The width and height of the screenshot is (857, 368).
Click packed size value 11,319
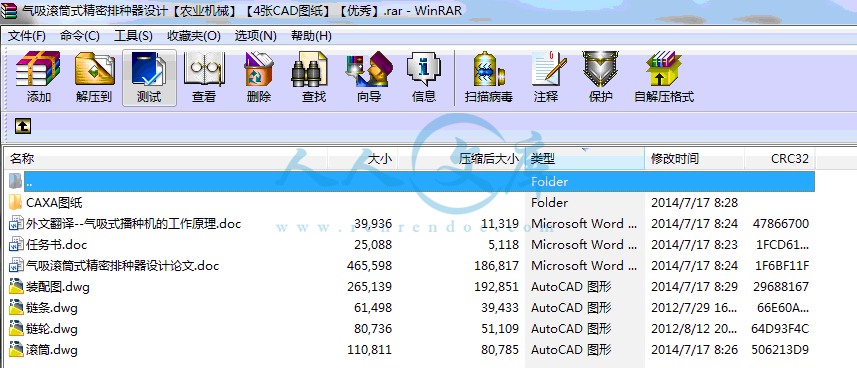click(500, 224)
